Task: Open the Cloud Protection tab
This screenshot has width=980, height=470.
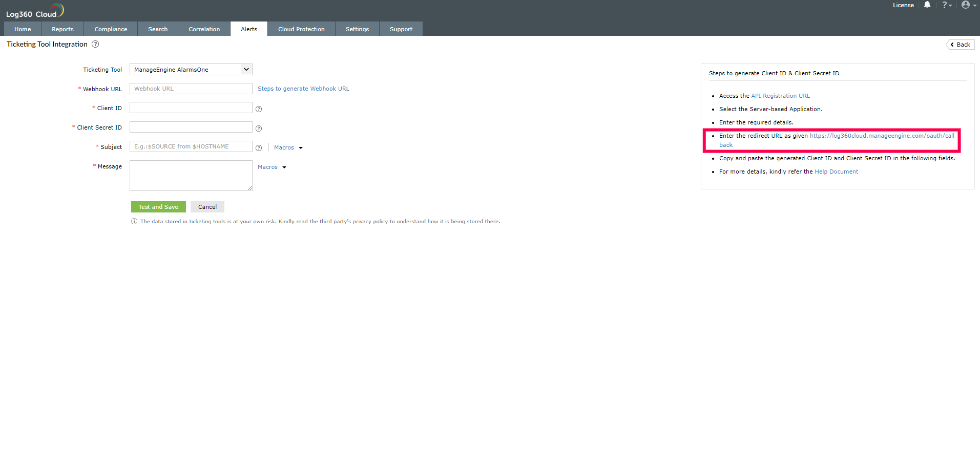Action: coord(301,29)
